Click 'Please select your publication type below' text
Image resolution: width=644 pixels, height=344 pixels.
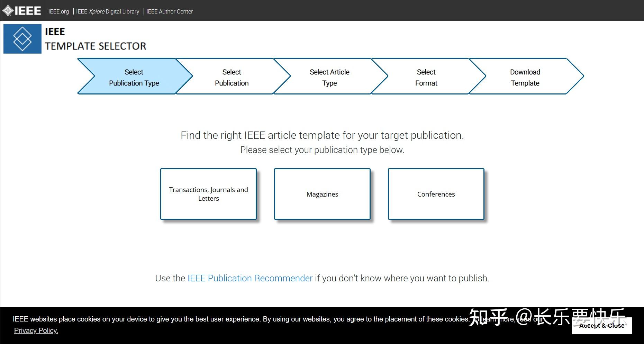click(322, 150)
